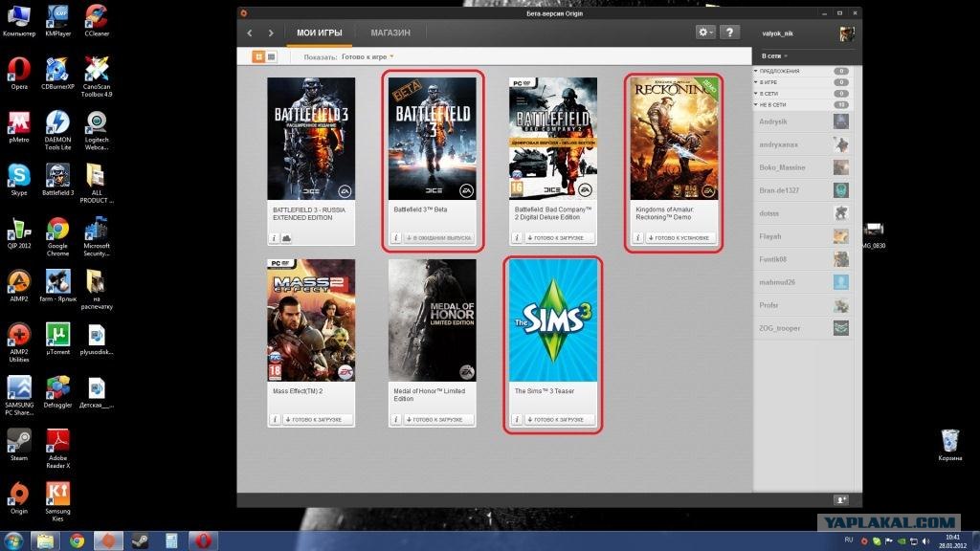This screenshot has height=551, width=980.
Task: Collapse the В ИГРЕ friends group
Action: (x=802, y=82)
